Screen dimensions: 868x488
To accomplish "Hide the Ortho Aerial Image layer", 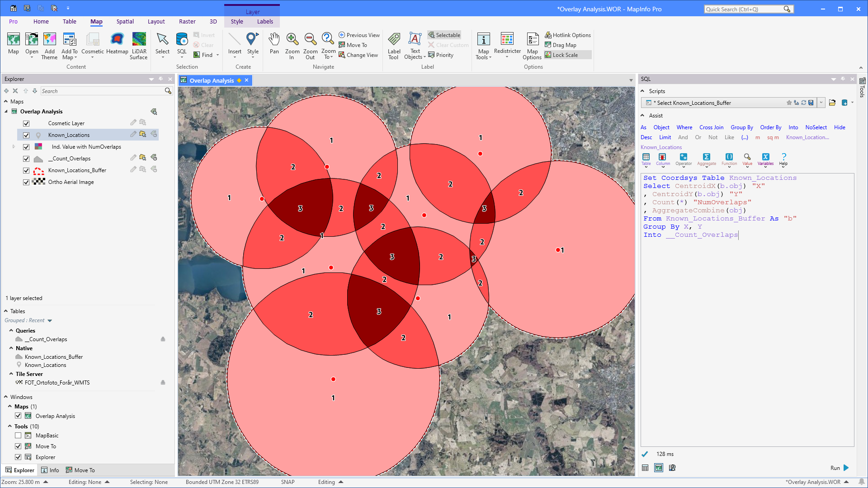I will coord(26,182).
